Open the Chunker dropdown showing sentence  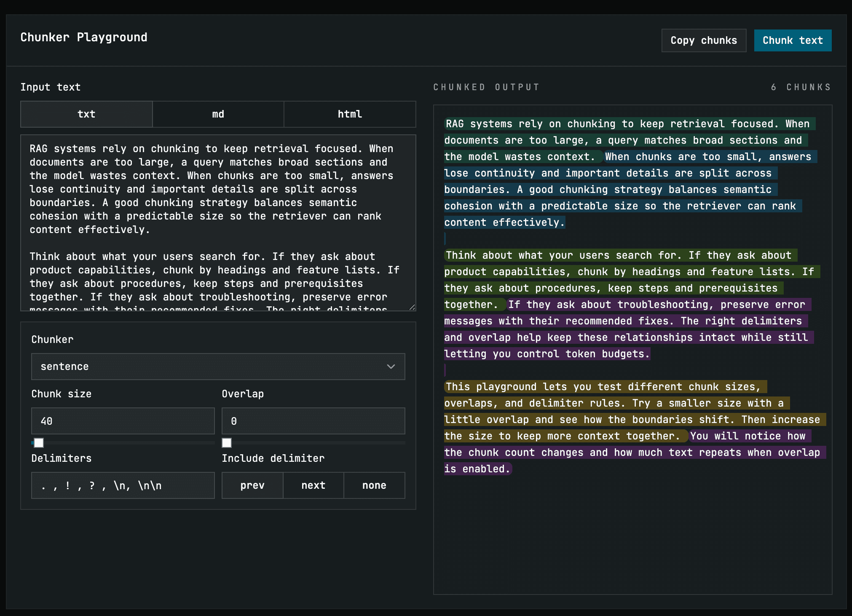click(217, 367)
